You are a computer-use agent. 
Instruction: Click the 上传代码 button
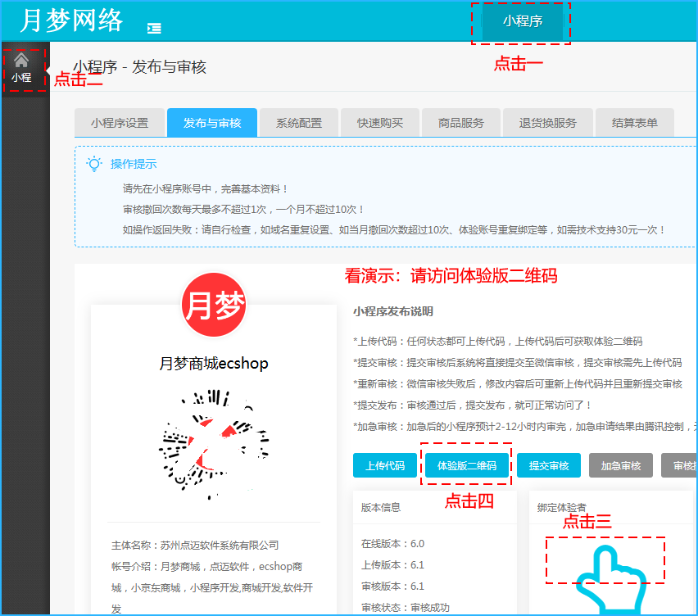[385, 465]
